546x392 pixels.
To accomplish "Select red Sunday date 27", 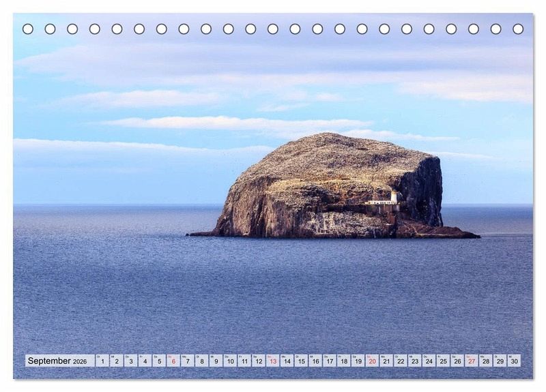I will (x=471, y=361).
